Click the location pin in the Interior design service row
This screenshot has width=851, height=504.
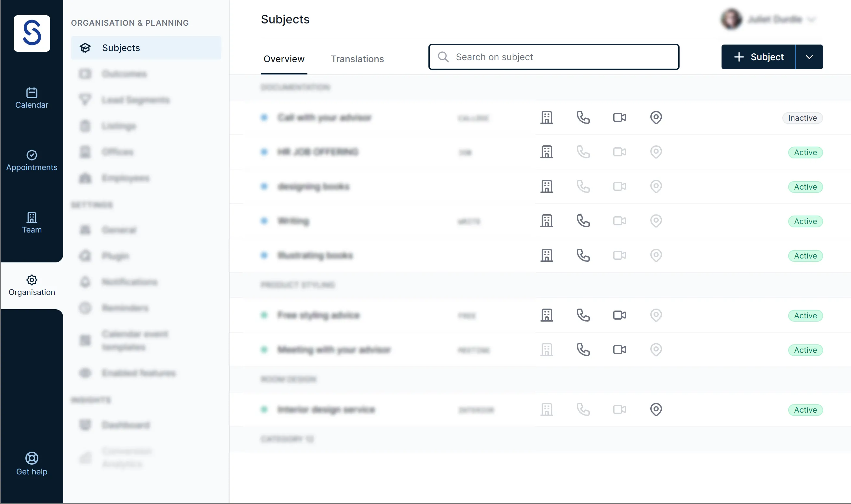[x=656, y=410]
